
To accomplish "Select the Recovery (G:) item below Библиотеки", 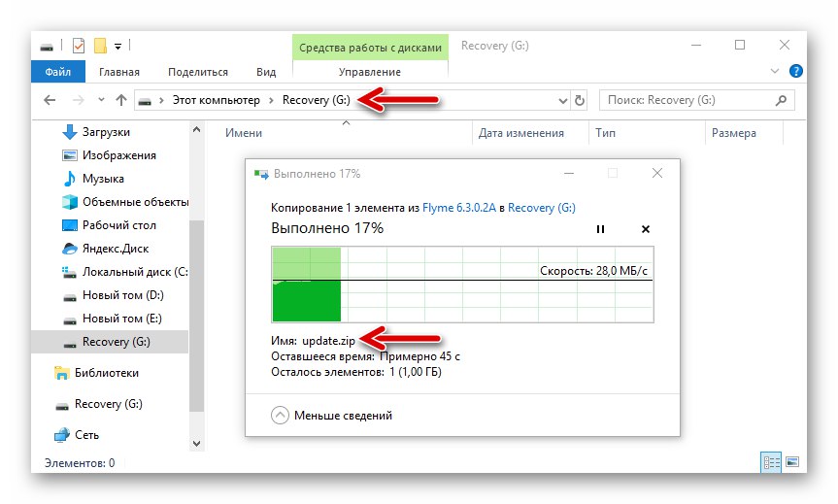I will pos(109,404).
